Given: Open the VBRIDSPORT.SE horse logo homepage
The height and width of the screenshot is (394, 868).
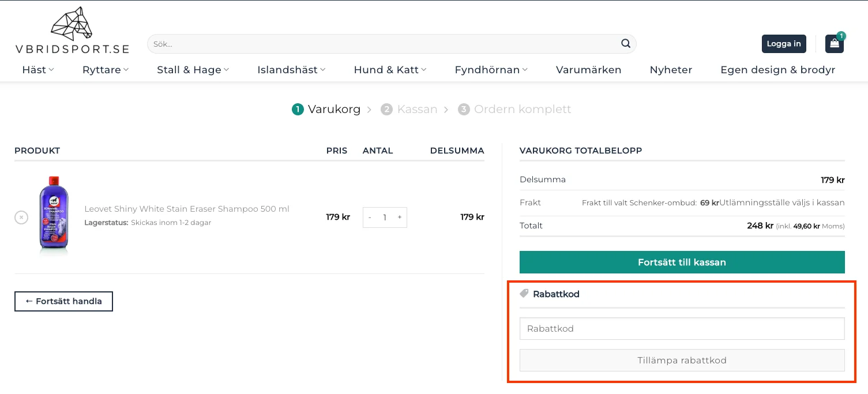Looking at the screenshot, I should click(x=72, y=30).
